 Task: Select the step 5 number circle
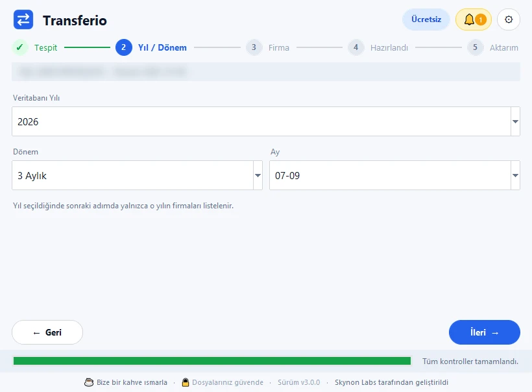pyautogui.click(x=475, y=47)
